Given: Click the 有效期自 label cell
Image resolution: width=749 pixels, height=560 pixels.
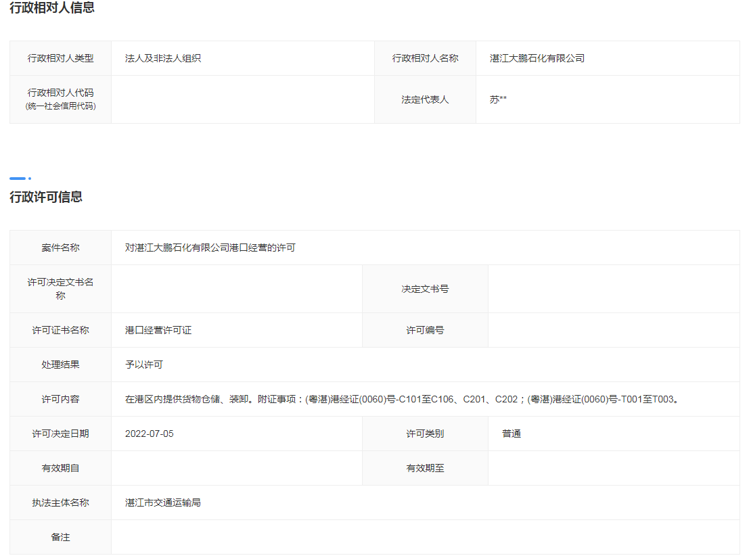Looking at the screenshot, I should tap(61, 468).
